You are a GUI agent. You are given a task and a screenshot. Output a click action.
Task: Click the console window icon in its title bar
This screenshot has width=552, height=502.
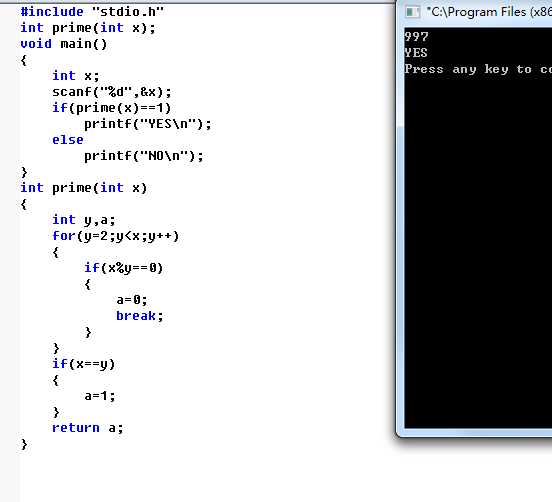point(413,12)
